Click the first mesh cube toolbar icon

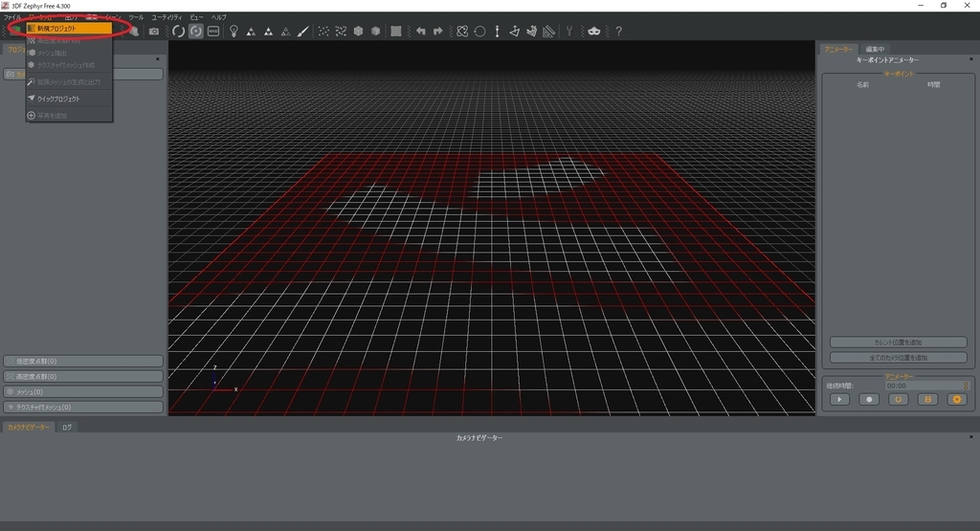coord(358,32)
